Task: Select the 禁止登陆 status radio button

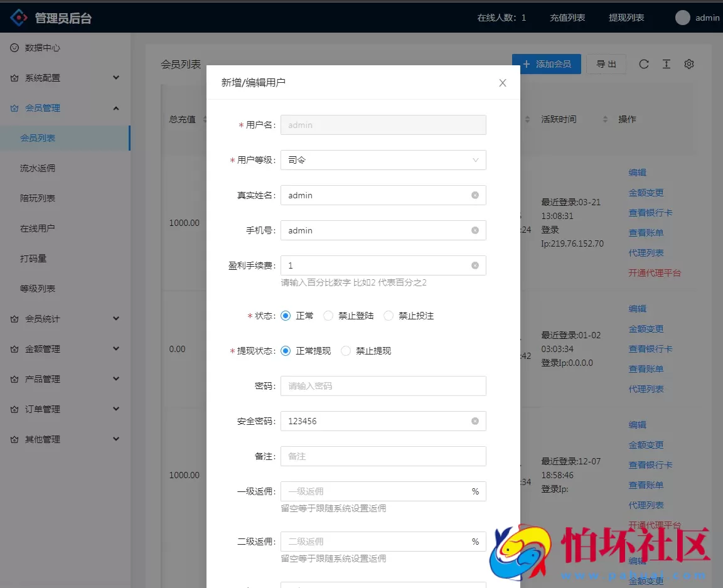Action: click(x=328, y=315)
